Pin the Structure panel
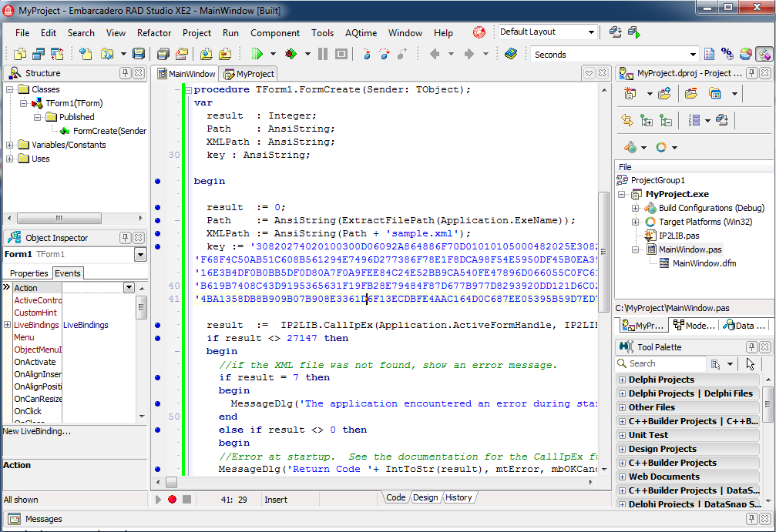Image resolution: width=776 pixels, height=532 pixels. 125,73
